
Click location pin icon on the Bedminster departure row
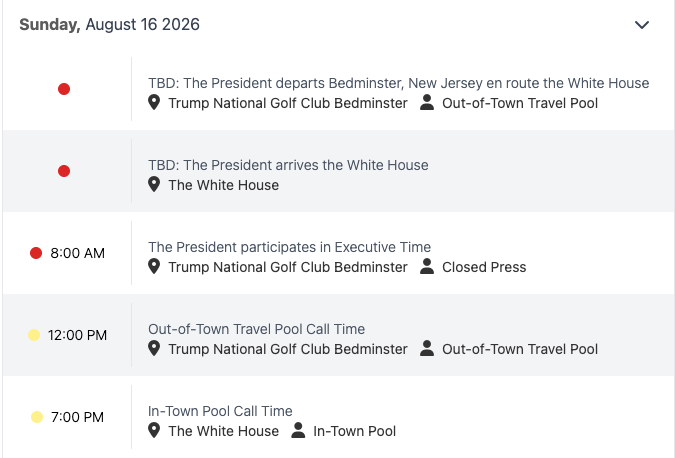[x=154, y=103]
